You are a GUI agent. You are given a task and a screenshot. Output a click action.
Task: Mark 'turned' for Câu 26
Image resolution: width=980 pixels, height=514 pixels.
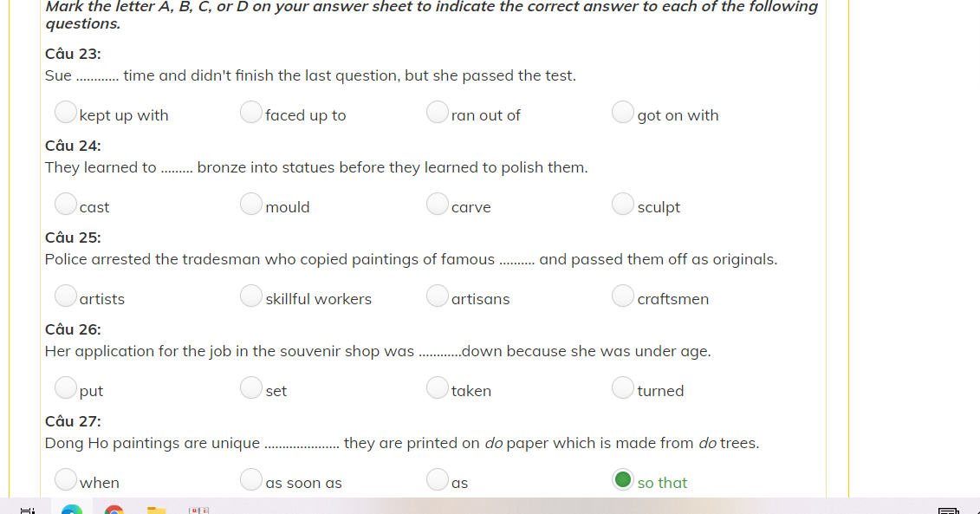(623, 388)
